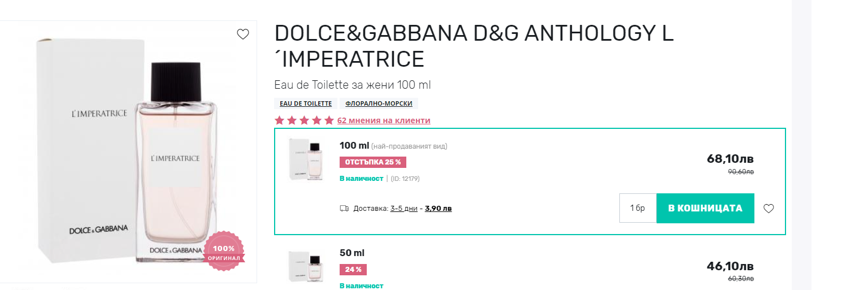The height and width of the screenshot is (290, 868).
Task: Click the 100% ОРИГИНАЛ badge
Action: pyautogui.click(x=224, y=250)
